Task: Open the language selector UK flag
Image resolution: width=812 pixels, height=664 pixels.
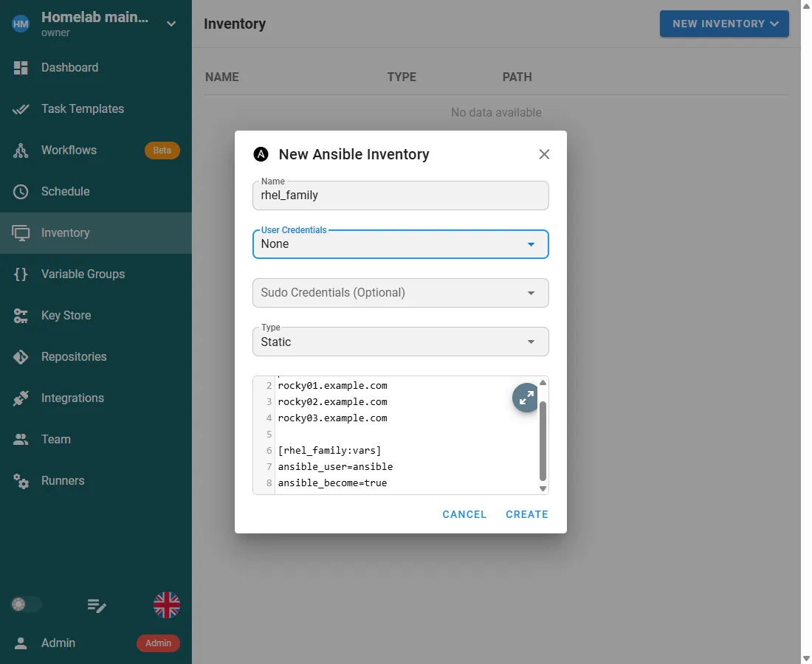Action: (167, 605)
